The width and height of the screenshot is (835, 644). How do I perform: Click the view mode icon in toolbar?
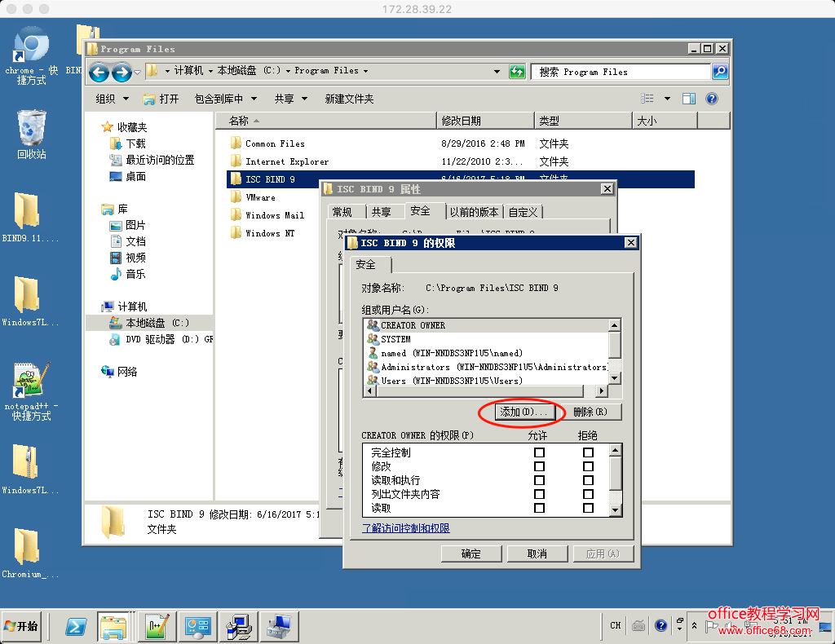(x=647, y=99)
